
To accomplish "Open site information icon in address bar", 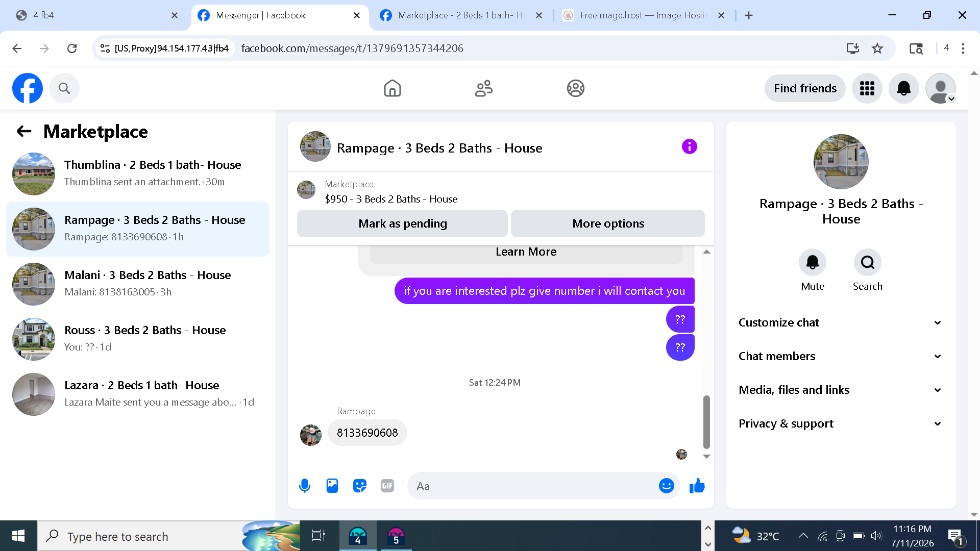I will coord(105,48).
